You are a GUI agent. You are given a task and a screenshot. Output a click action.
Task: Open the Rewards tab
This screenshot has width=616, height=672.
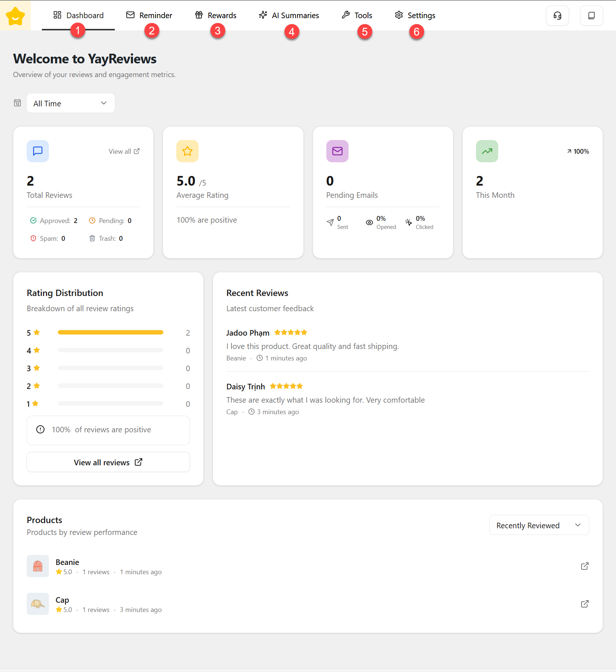(x=216, y=16)
